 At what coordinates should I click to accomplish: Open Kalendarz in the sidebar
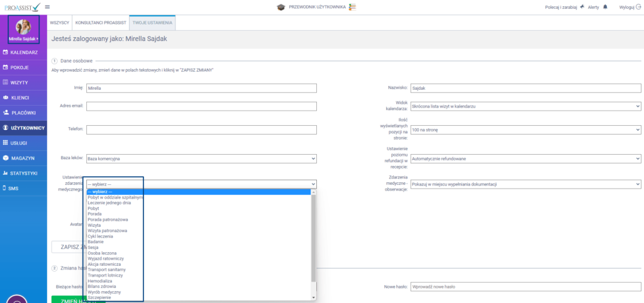[x=24, y=52]
